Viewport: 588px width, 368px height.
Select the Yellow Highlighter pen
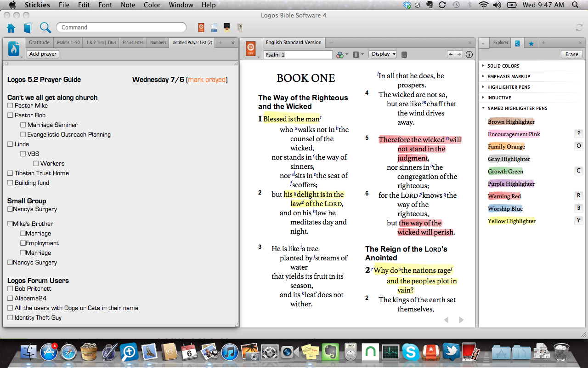coord(512,221)
